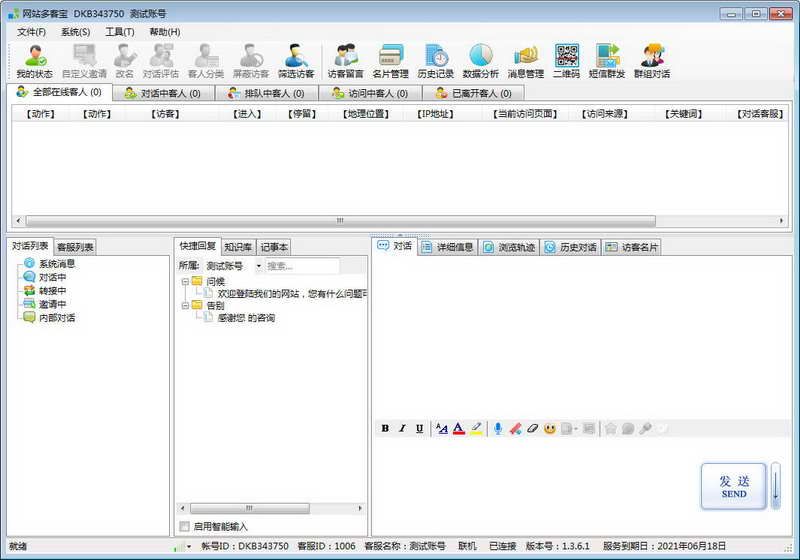The image size is (800, 560).
Task: Click the 屏蔽访客 block visitor icon
Action: click(251, 61)
